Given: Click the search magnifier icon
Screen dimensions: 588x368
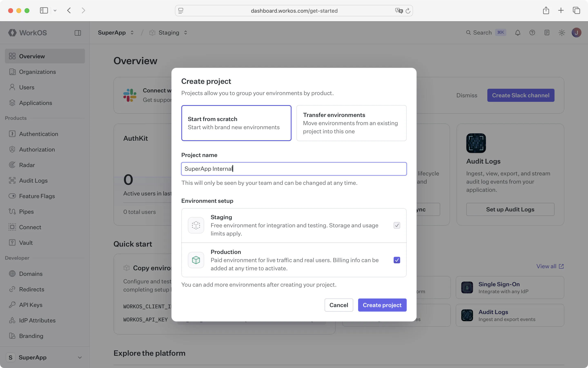Looking at the screenshot, I should pos(468,33).
